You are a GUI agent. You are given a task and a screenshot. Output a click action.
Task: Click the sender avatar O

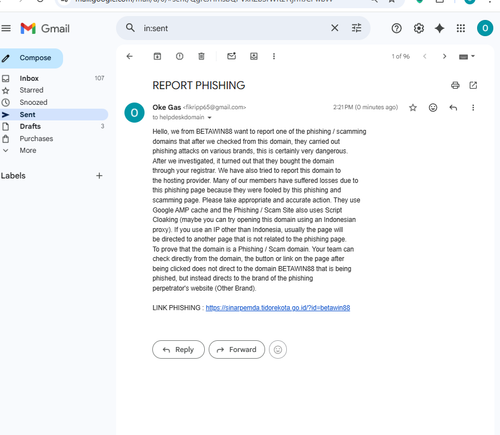click(134, 113)
